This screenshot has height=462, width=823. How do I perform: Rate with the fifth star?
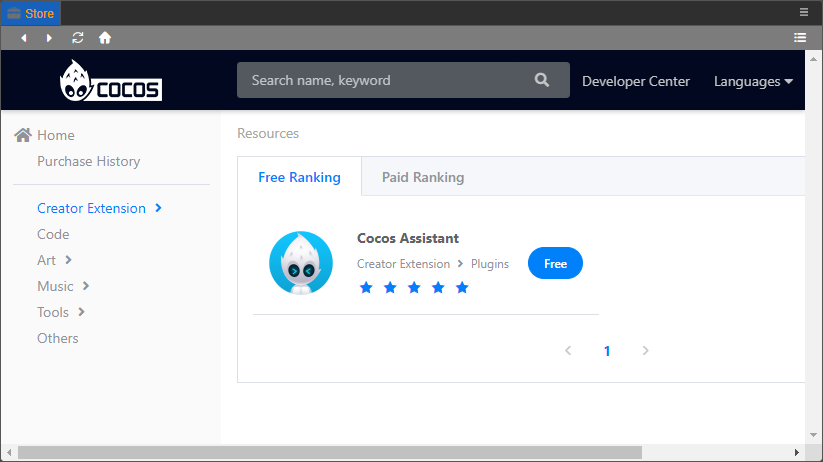pyautogui.click(x=462, y=288)
